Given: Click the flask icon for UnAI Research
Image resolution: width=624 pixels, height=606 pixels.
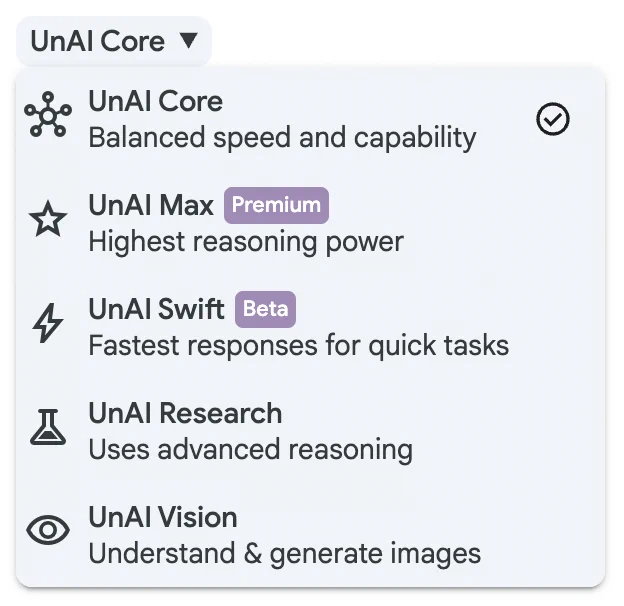Looking at the screenshot, I should (x=48, y=427).
